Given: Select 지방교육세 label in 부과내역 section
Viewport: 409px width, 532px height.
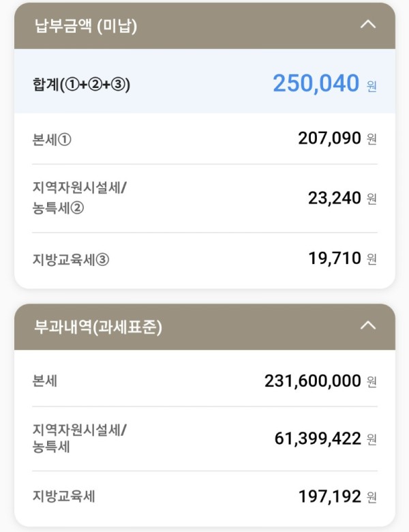Looking at the screenshot, I should [x=63, y=496].
